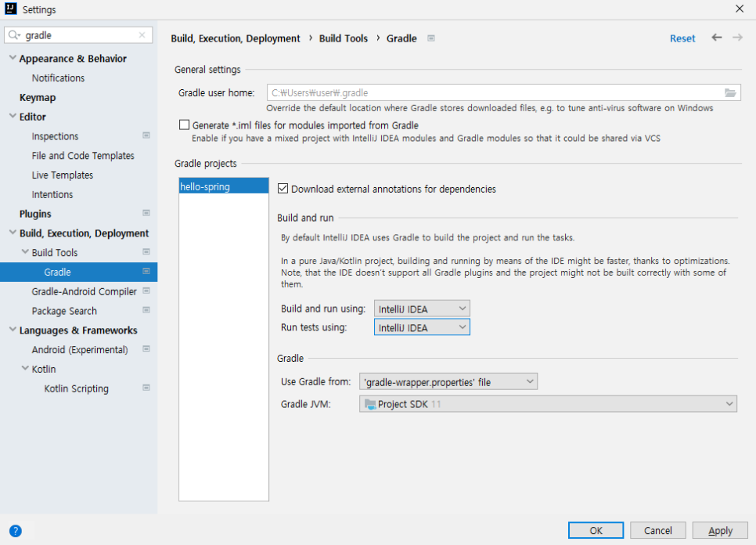This screenshot has width=756, height=545.
Task: Click the help question mark icon
Action: coord(16,531)
